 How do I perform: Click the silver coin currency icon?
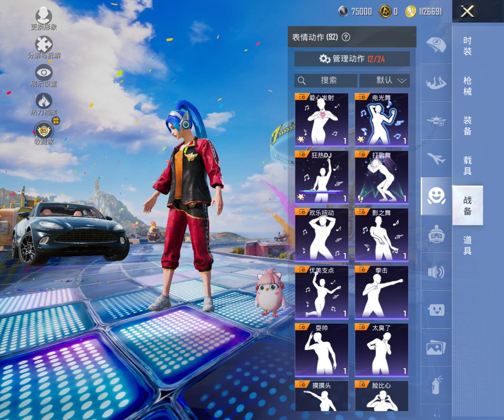tap(343, 11)
